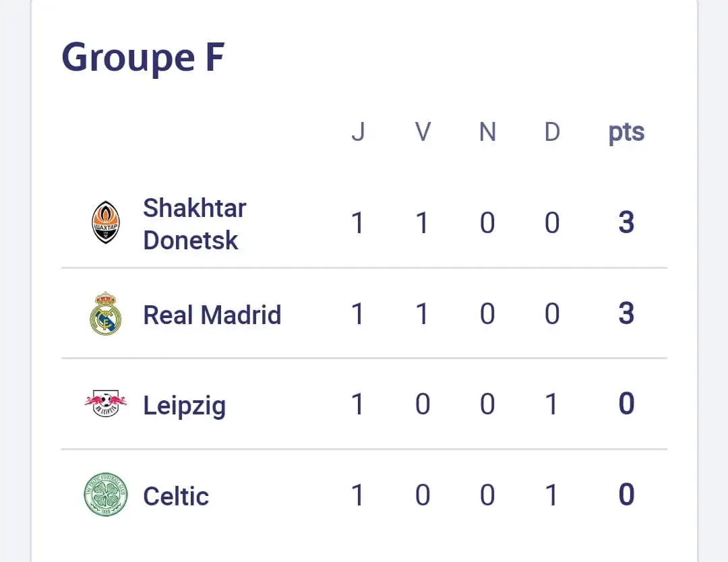Click the Groupe F heading
This screenshot has height=562, width=728.
click(143, 57)
